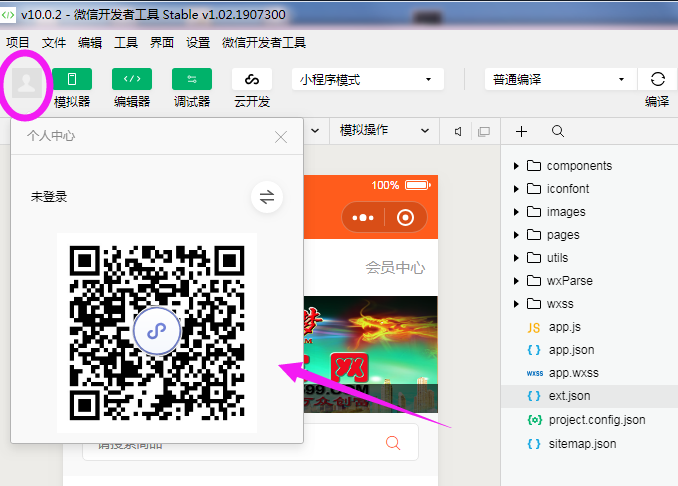Image resolution: width=678 pixels, height=486 pixels.
Task: Close the 个人中心 panel
Action: [281, 137]
